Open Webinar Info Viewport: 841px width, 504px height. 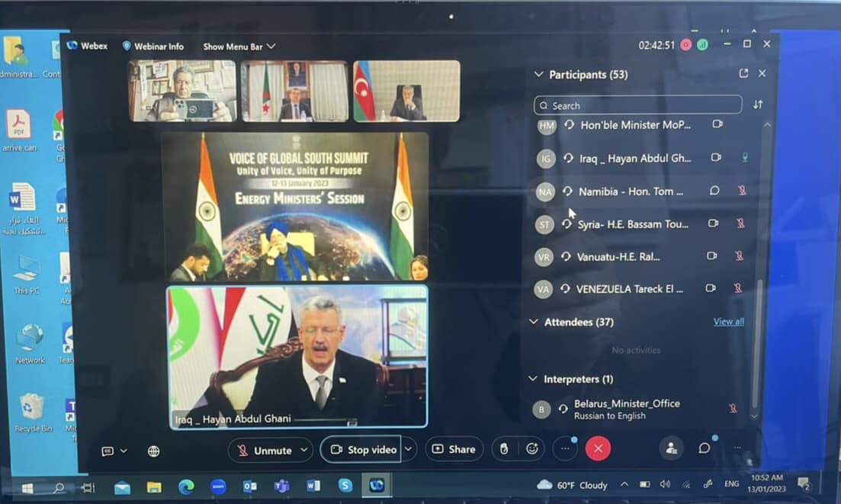coord(153,47)
